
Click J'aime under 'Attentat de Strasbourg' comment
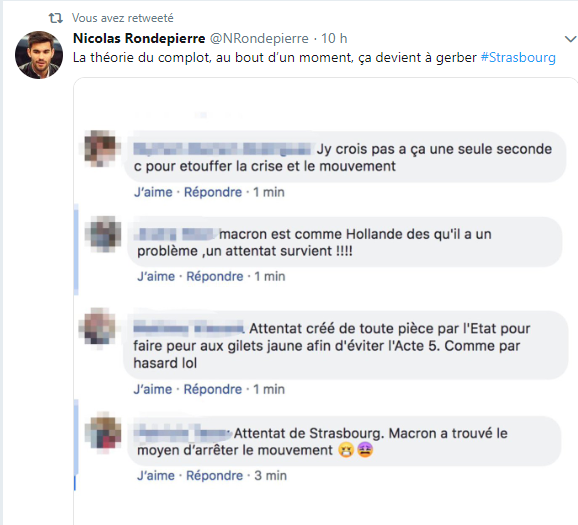156,475
